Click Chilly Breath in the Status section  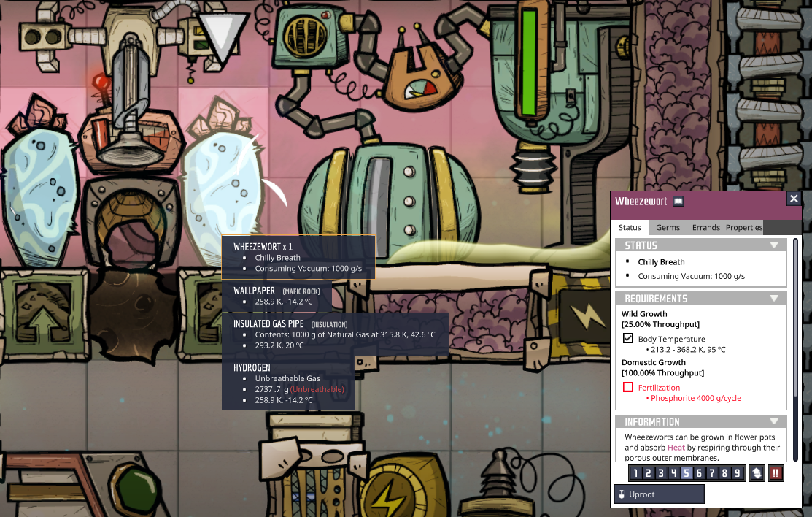(x=661, y=262)
